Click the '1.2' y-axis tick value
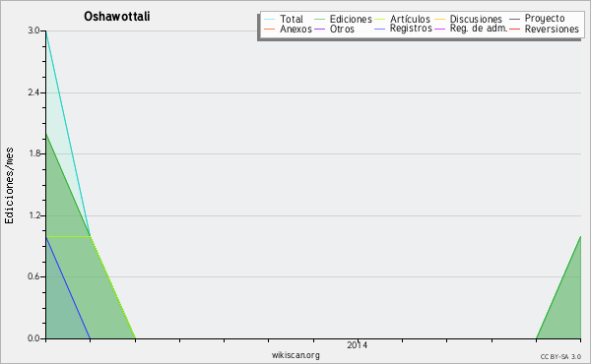The width and height of the screenshot is (591, 364). tap(33, 215)
